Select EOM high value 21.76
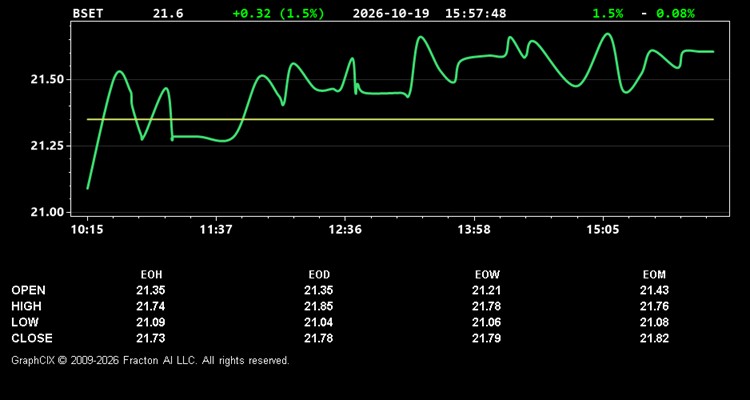This screenshot has width=750, height=400. pyautogui.click(x=654, y=306)
